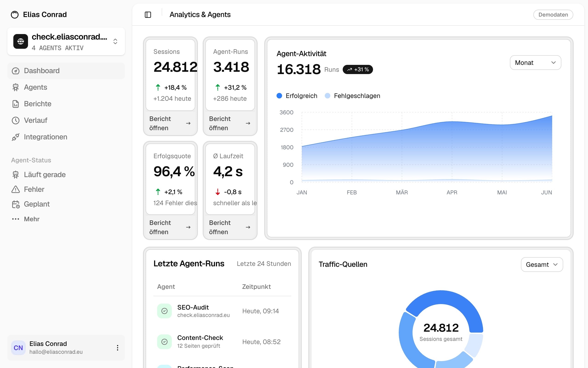Open the Agent-Runs report via Bericht öffnen

(x=230, y=124)
